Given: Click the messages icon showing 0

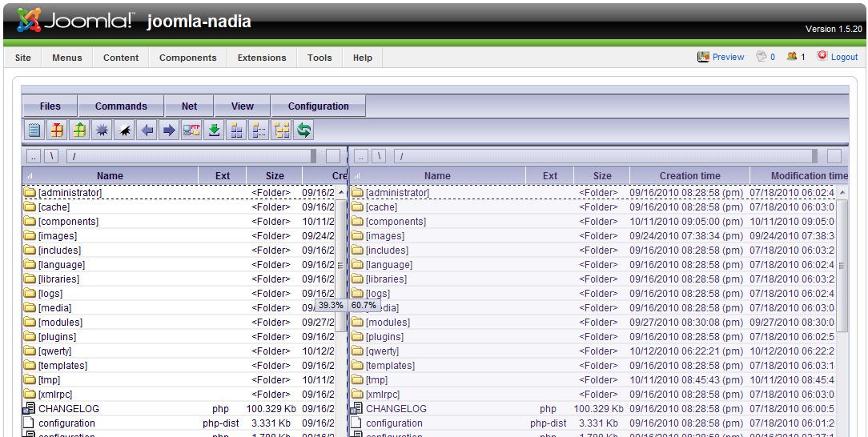Looking at the screenshot, I should 762,56.
